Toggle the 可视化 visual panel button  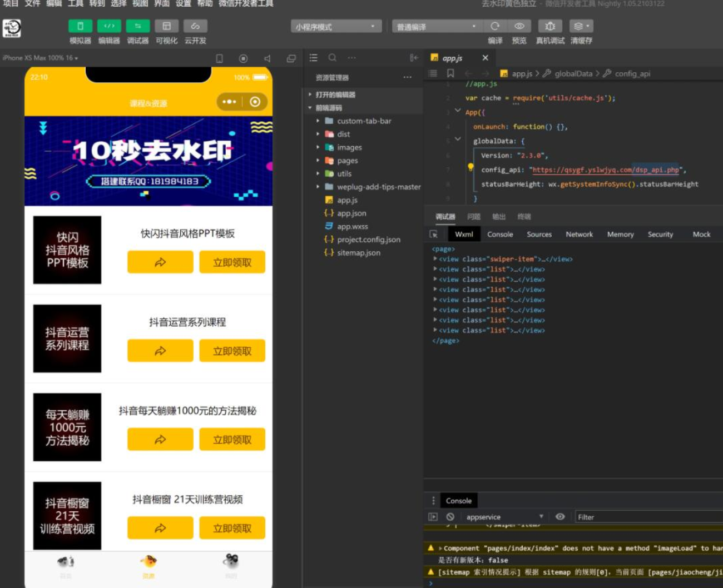tap(166, 26)
